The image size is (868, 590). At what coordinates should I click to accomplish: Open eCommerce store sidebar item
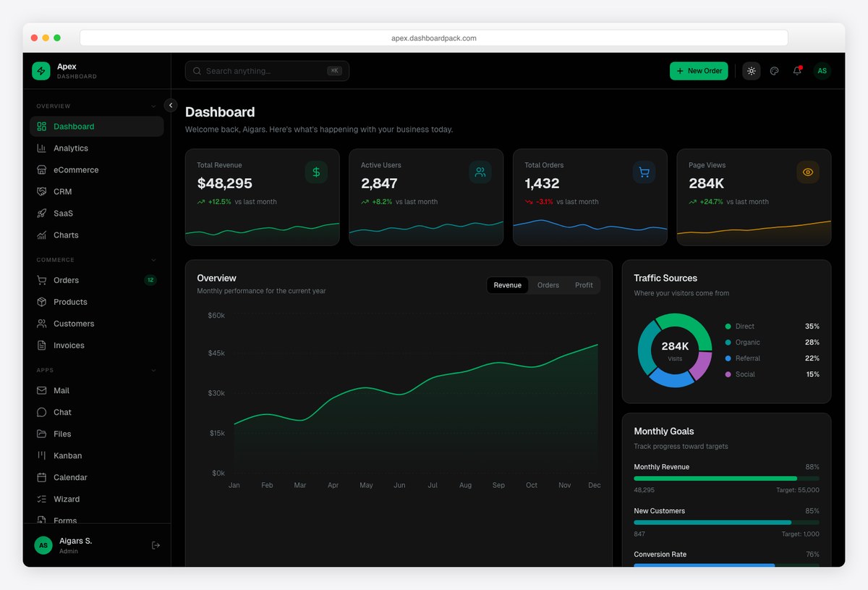click(97, 170)
